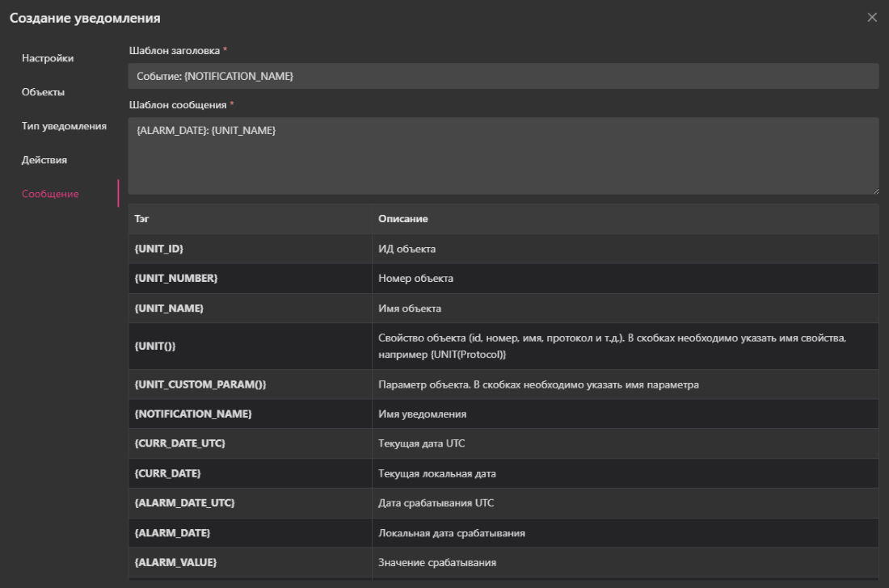Click inside the Шаблон сообщения text area
889x588 pixels.
(x=503, y=155)
